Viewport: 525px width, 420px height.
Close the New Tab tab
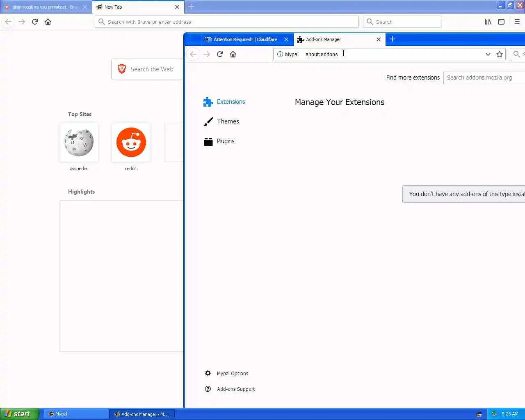point(177,7)
